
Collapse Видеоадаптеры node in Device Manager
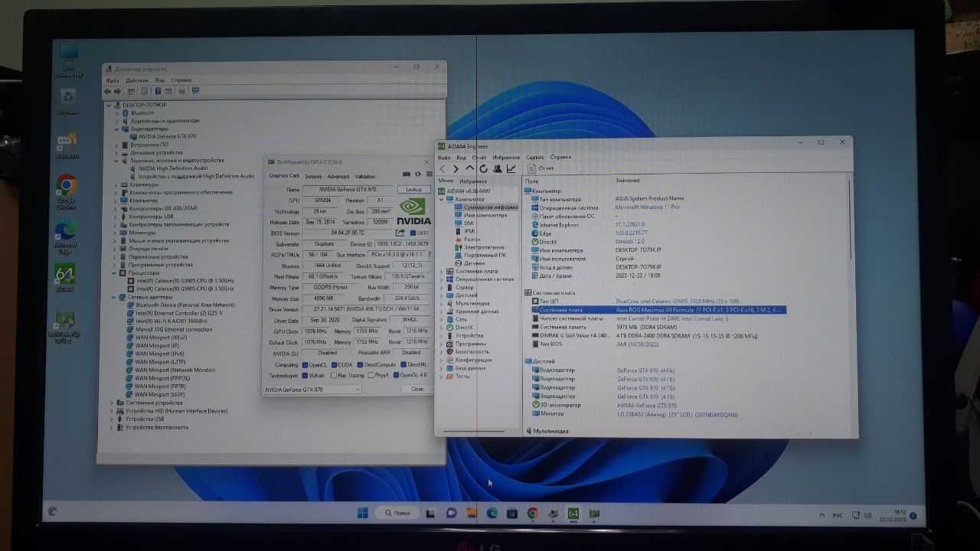pyautogui.click(x=117, y=129)
